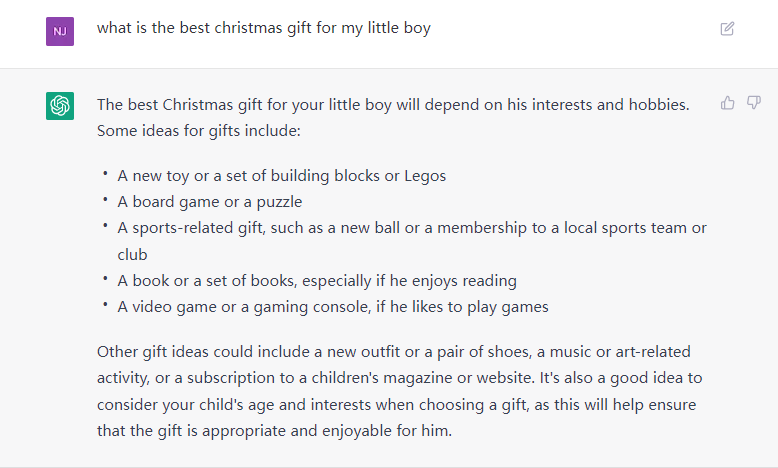Click the line about child's age and interests
This screenshot has height=468, width=778.
396,405
